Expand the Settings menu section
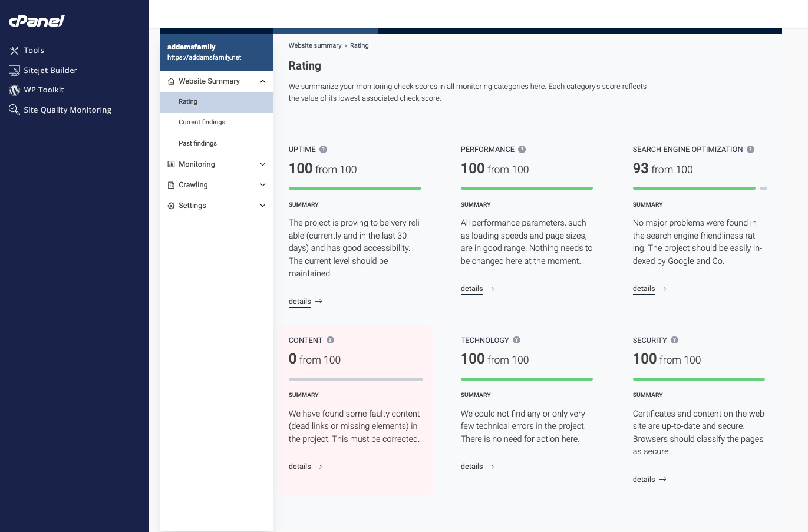Screen dimensions: 808x532 262,206
